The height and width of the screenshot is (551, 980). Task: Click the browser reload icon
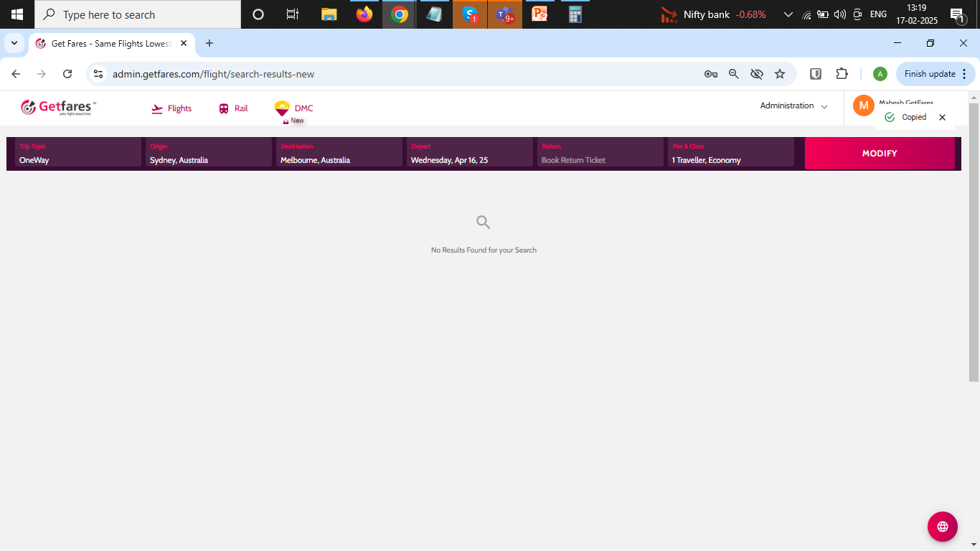(67, 74)
